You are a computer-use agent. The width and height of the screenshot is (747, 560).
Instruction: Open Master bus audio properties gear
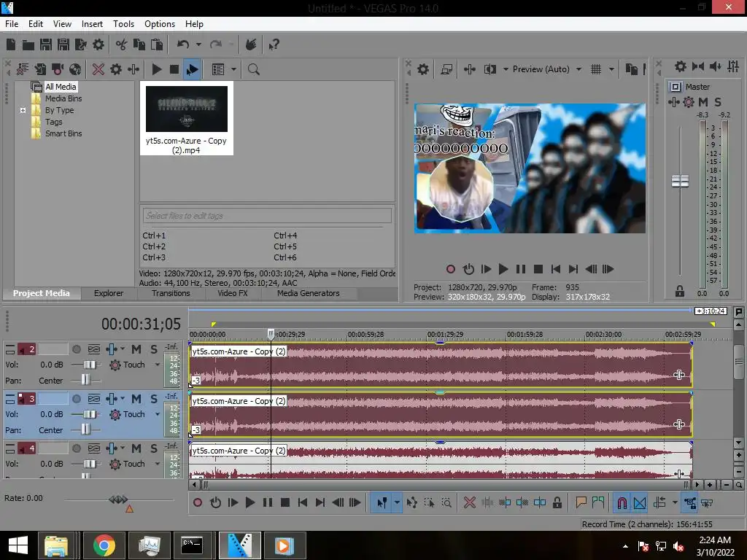[681, 66]
